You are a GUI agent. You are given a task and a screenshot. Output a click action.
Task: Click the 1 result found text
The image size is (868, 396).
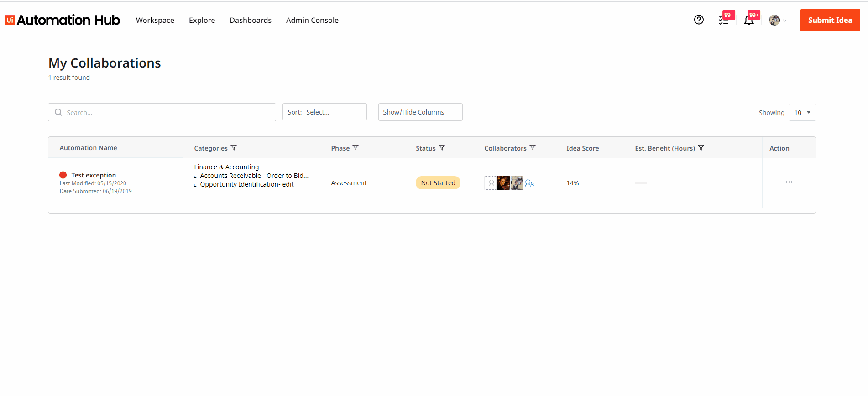click(x=69, y=78)
